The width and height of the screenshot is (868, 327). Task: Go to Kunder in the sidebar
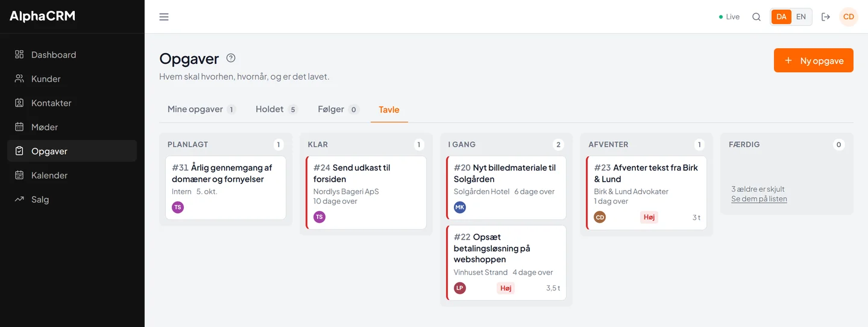(x=72, y=78)
